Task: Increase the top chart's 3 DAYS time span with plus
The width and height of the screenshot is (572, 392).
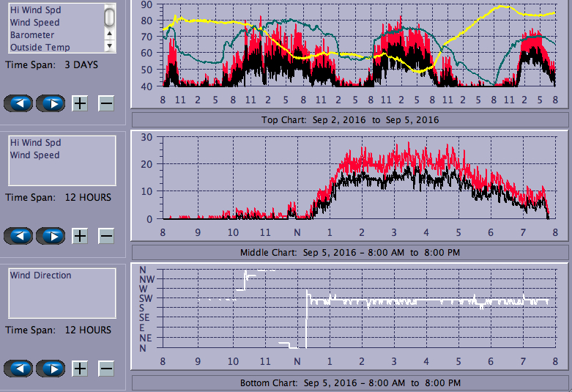Action: pos(80,103)
